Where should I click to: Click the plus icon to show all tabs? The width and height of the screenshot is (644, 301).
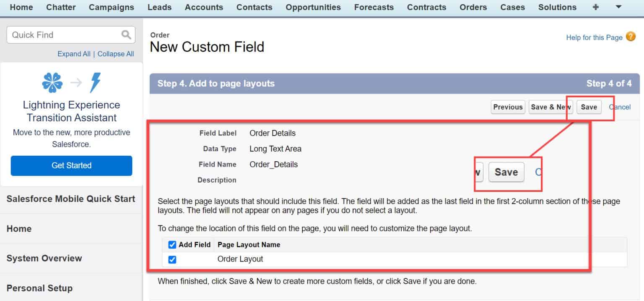[596, 7]
